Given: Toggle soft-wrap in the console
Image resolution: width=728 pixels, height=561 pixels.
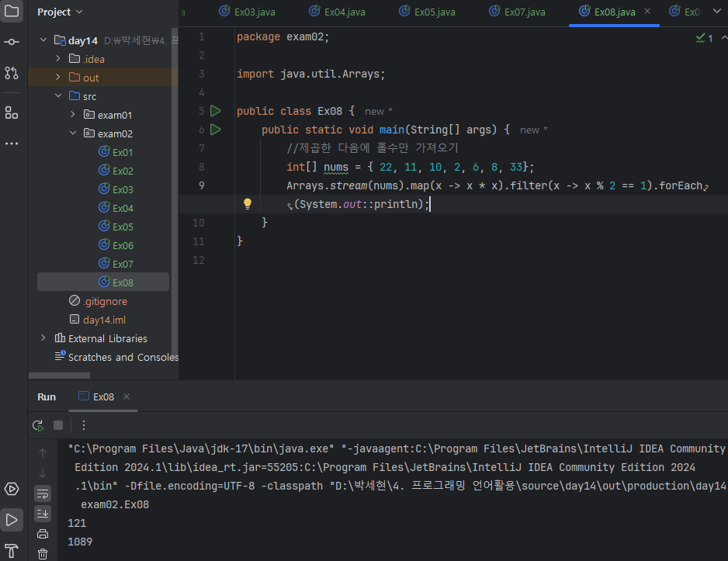Looking at the screenshot, I should coord(43,493).
